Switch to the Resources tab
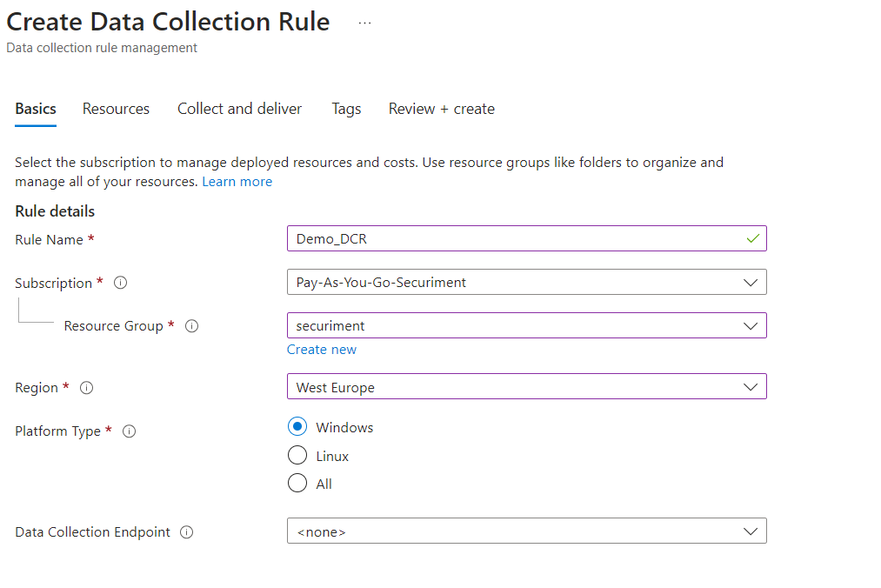Screen dimensions: 881x588 tap(116, 109)
